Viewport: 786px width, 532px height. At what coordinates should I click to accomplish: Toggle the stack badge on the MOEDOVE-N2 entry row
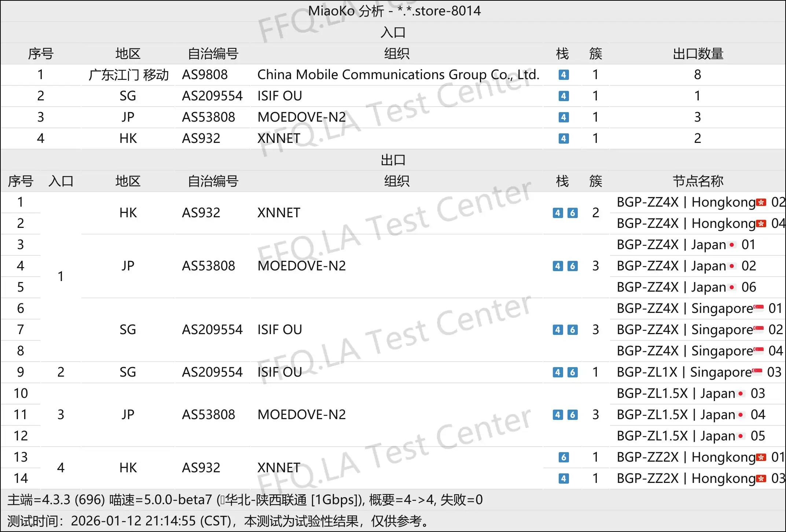point(563,117)
